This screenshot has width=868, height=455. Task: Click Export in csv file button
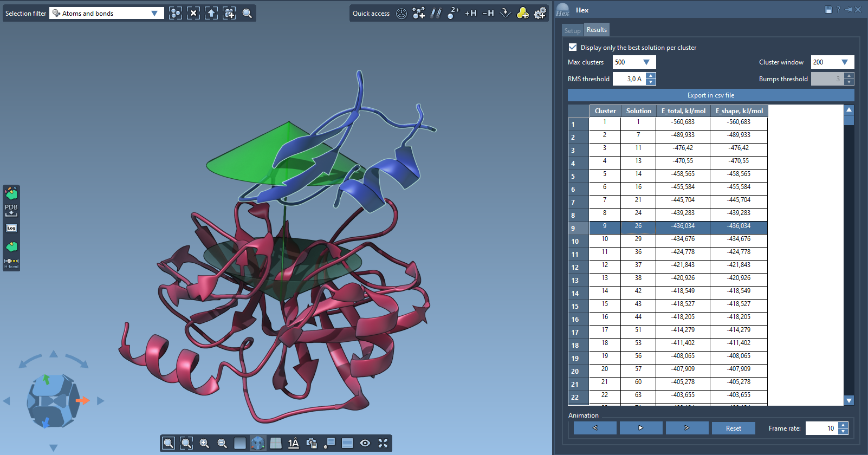tap(710, 95)
